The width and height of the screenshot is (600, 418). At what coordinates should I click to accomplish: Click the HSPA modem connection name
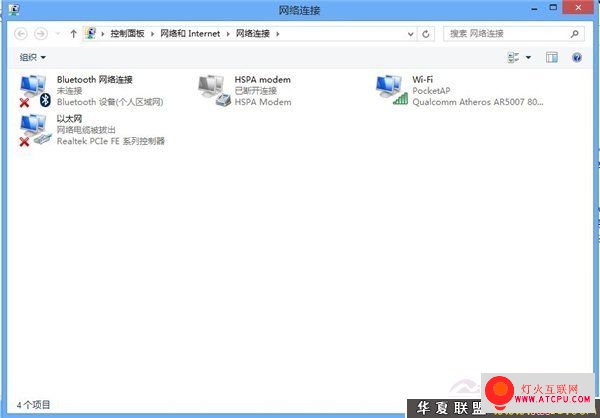(262, 80)
